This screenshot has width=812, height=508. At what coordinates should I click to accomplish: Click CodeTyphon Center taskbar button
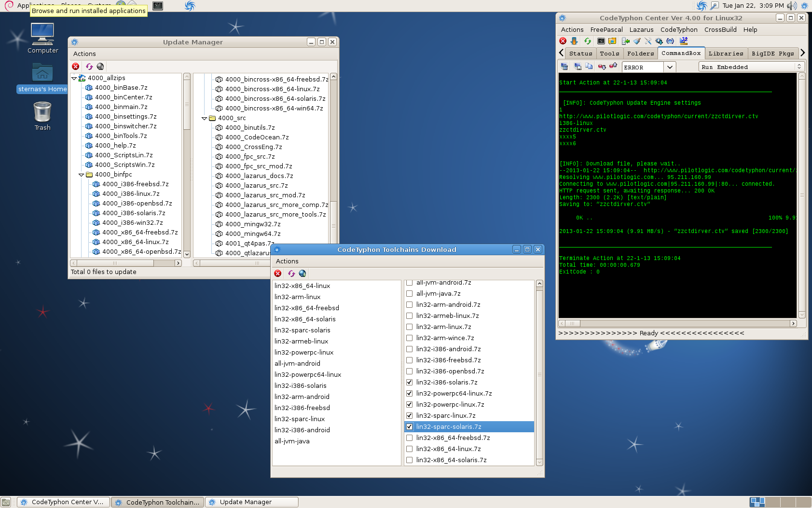click(x=63, y=502)
